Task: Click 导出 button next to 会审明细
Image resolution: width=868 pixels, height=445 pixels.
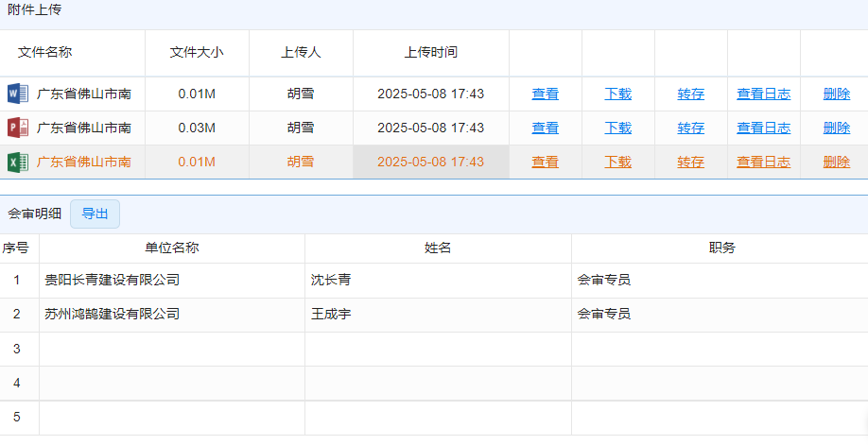Action: [95, 214]
